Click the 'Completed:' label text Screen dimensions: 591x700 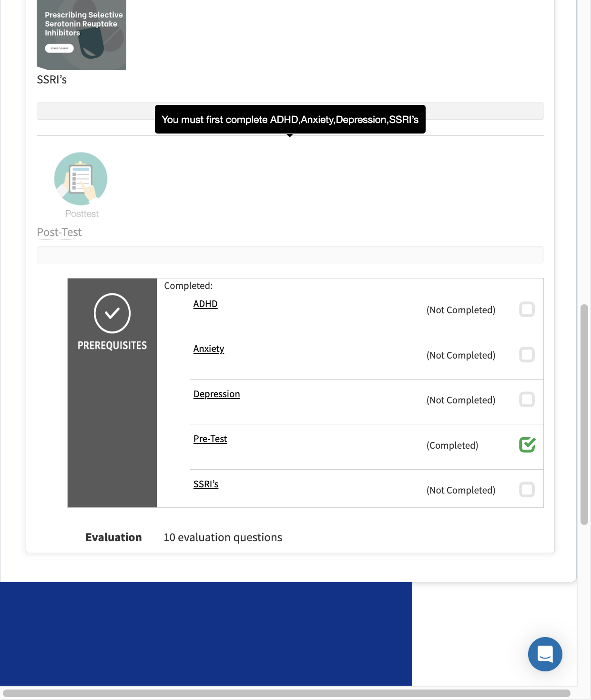188,286
